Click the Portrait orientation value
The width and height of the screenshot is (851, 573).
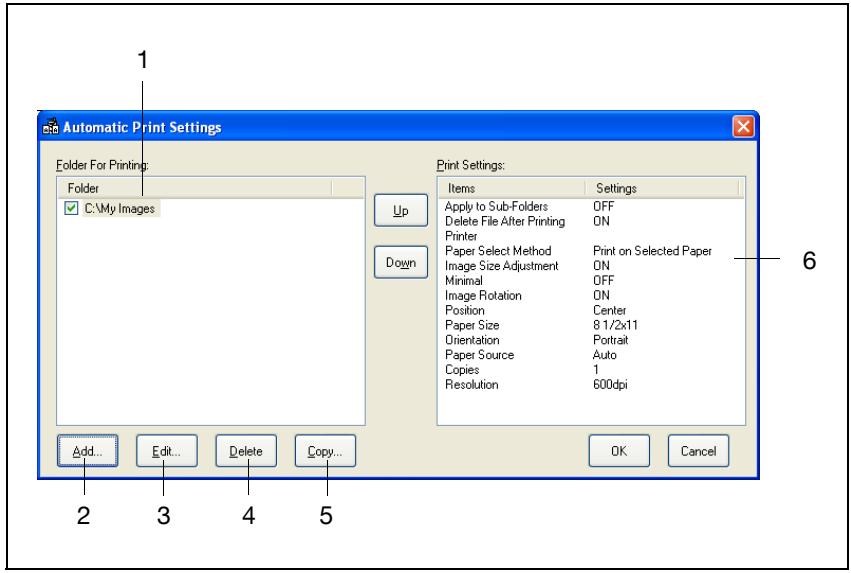click(610, 340)
